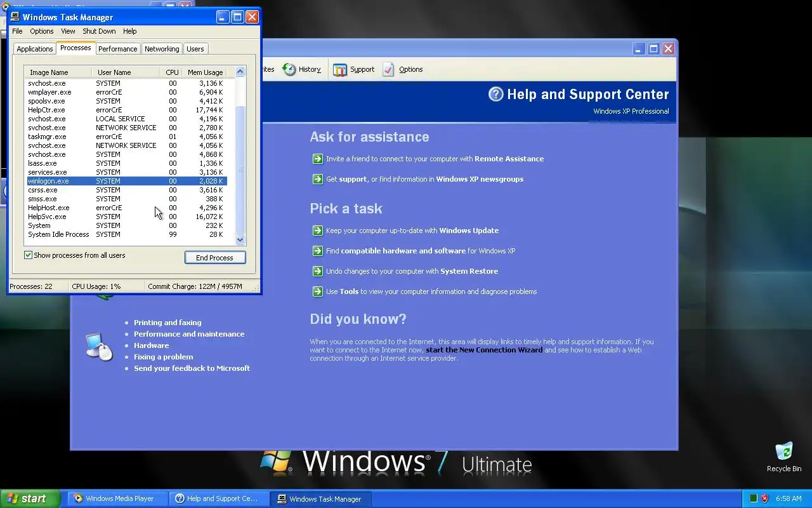Click process list scrollbar down arrow
812x508 pixels.
[240, 239]
